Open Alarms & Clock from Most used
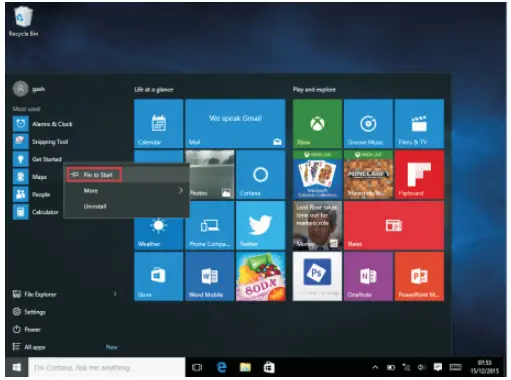This screenshot has width=511, height=380. pyautogui.click(x=43, y=124)
